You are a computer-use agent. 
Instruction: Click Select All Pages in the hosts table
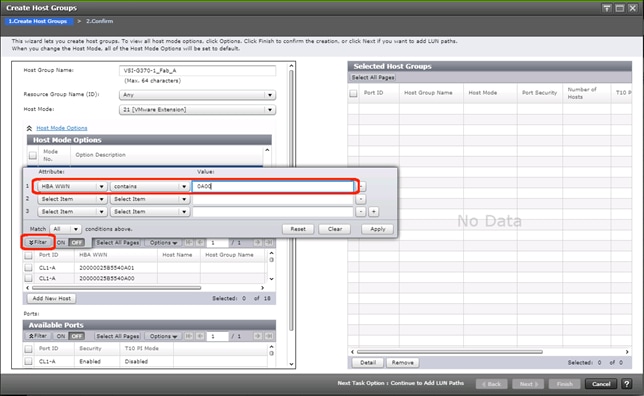(x=117, y=243)
